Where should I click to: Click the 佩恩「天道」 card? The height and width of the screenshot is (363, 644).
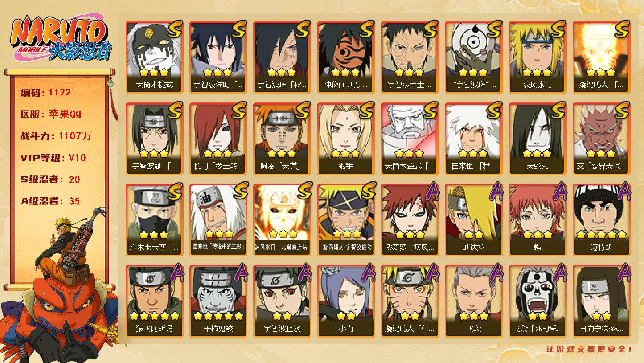tap(282, 138)
